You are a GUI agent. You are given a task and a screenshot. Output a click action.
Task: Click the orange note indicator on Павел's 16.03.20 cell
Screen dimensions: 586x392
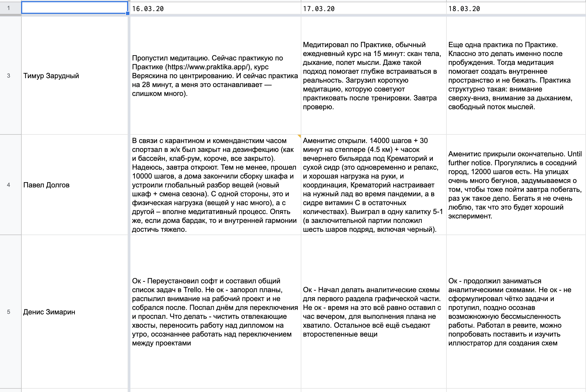[299, 136]
